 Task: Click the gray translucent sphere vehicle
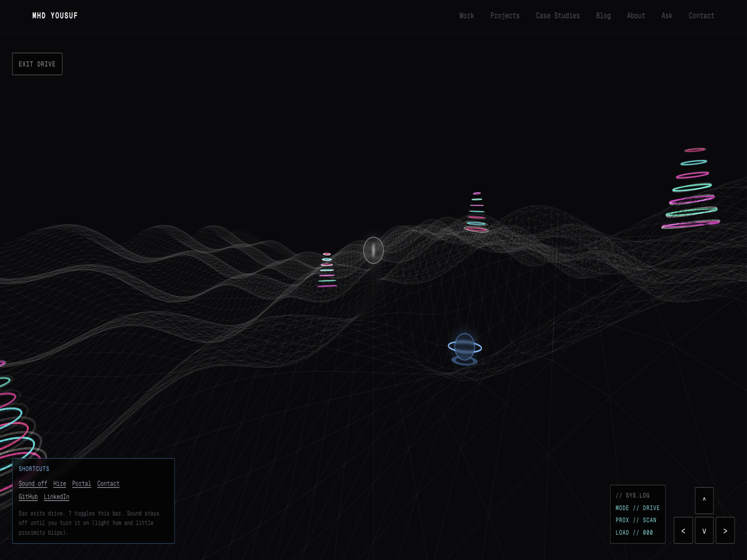(373, 250)
